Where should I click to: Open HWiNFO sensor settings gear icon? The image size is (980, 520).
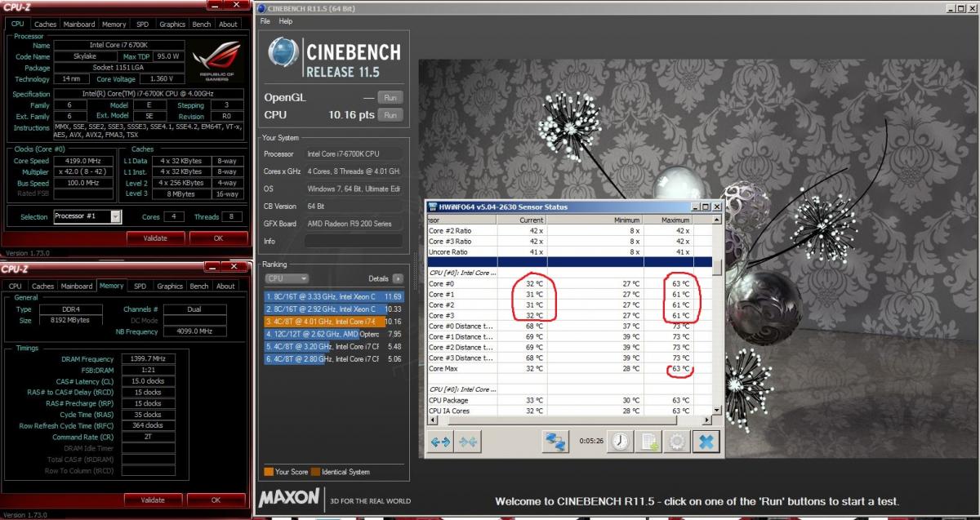pyautogui.click(x=677, y=442)
